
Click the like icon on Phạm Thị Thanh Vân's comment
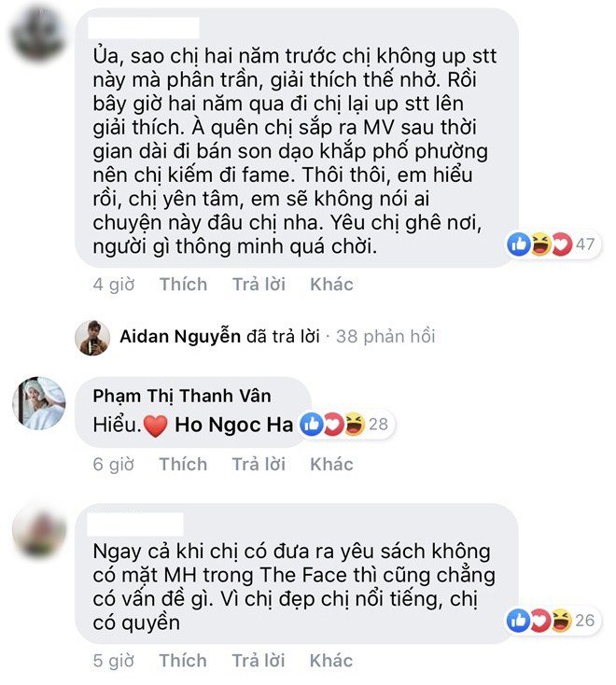pos(312,425)
